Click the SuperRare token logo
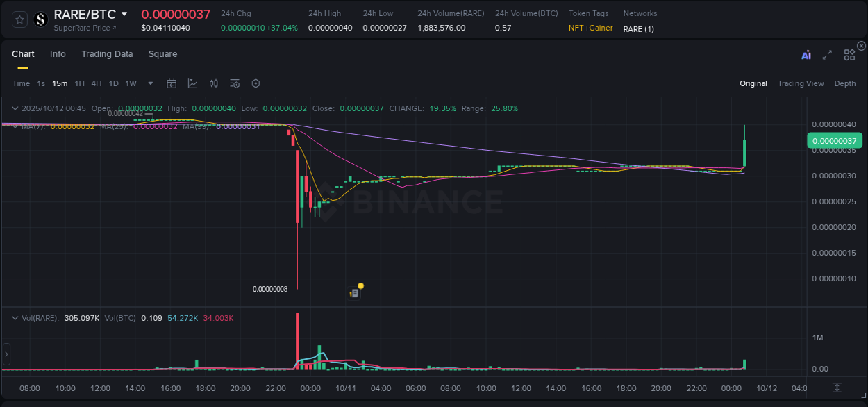Screen dimensions: 868x407 [x=40, y=19]
